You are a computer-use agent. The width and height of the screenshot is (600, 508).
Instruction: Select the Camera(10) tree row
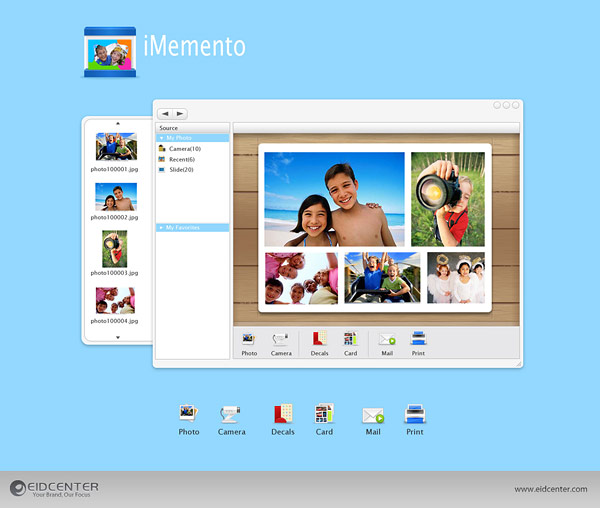[x=192, y=148]
